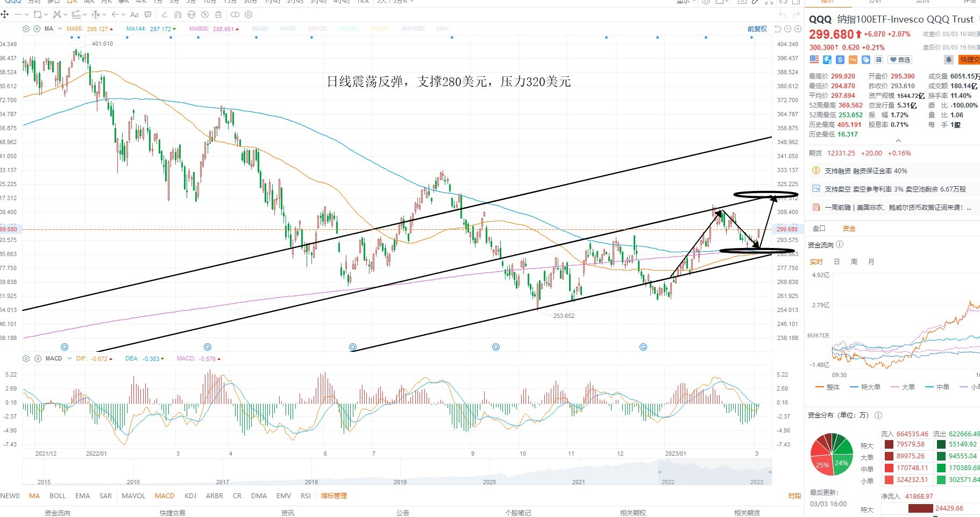The image size is (980, 517).
Task: Click the lock drawings icon in toolbar
Action: [x=191, y=15]
